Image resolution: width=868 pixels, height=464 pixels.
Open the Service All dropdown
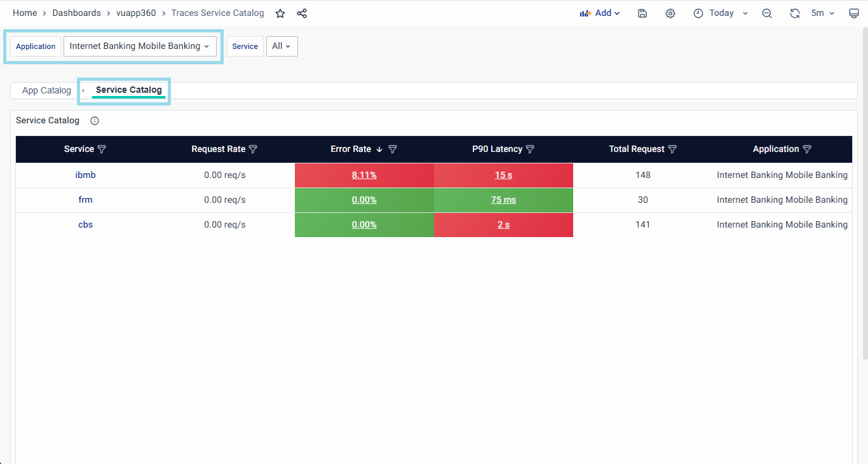point(281,46)
